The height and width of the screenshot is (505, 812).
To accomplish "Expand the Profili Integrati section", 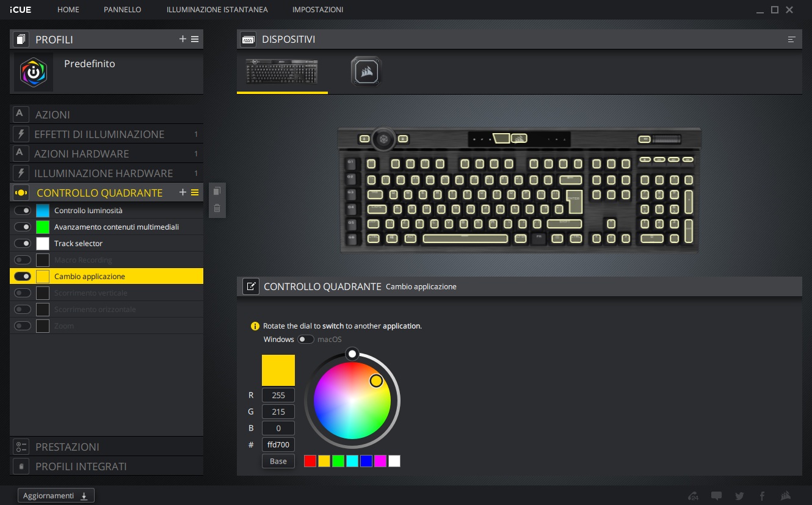I will 106,466.
